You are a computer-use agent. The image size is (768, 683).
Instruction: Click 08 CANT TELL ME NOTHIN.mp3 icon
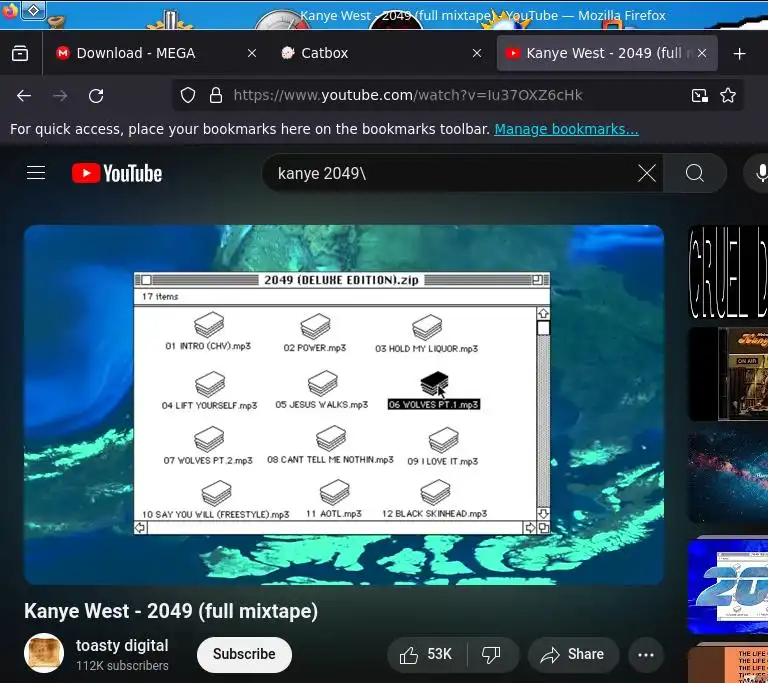[x=331, y=438]
